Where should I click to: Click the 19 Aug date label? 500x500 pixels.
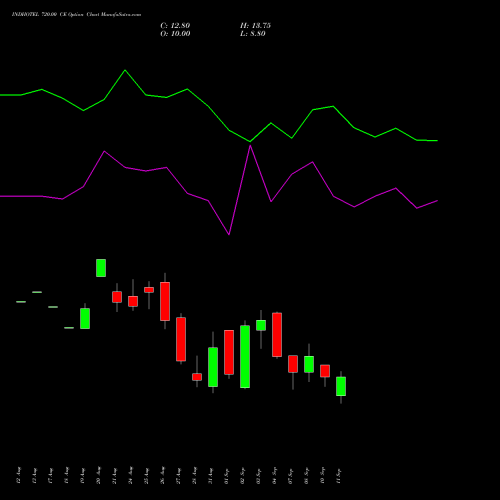(x=83, y=475)
